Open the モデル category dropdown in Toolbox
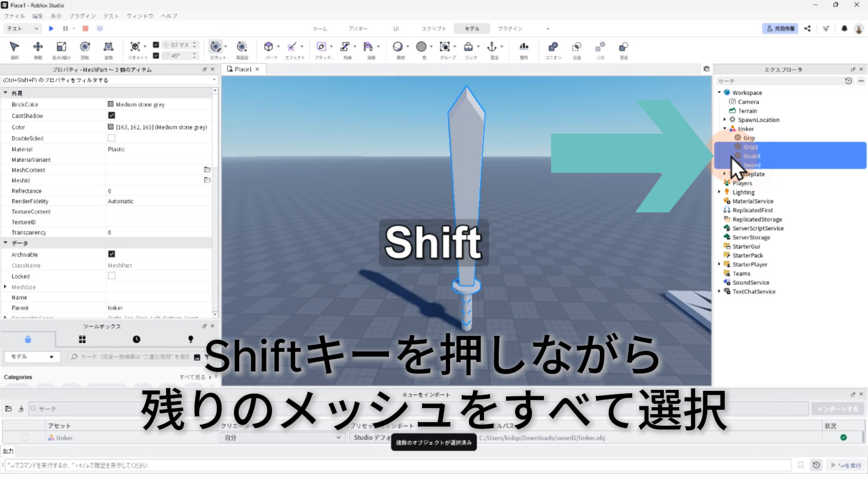Screen dimensions: 868x488 coord(31,357)
